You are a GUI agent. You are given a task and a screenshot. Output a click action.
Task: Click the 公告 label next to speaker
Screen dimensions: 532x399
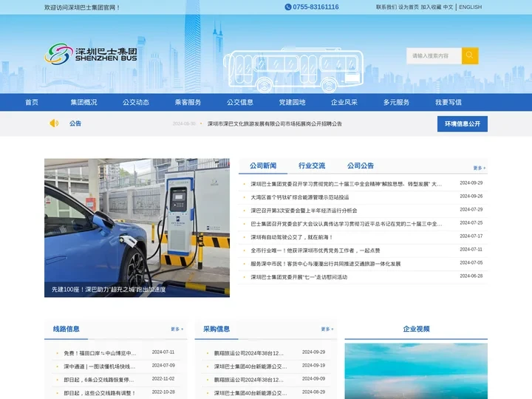[x=75, y=123]
